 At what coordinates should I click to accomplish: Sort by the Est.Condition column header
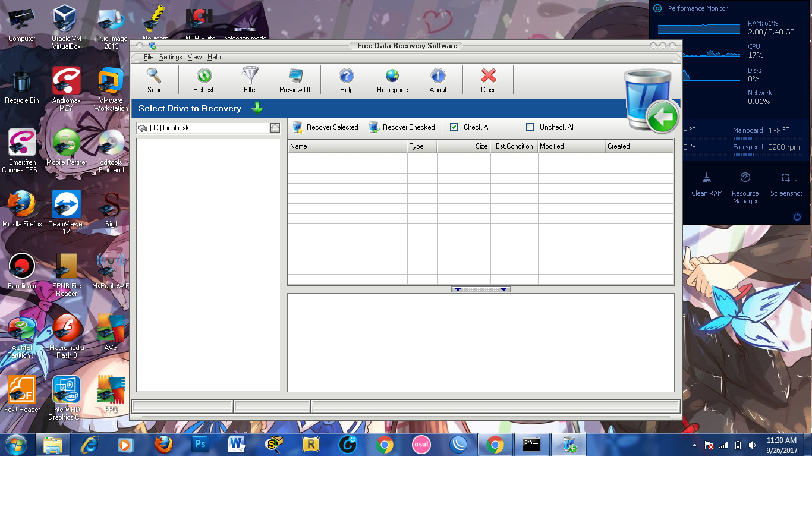pos(514,146)
